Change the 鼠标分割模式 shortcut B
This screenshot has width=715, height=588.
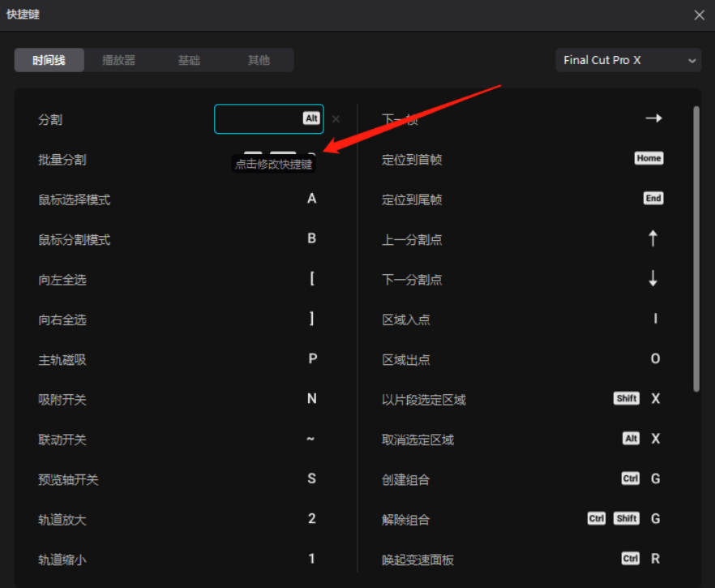click(x=311, y=238)
